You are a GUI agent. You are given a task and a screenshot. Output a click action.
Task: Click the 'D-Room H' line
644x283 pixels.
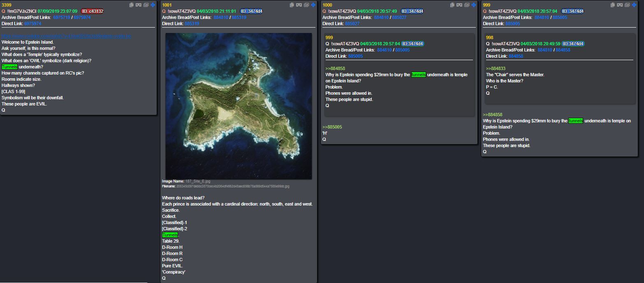tap(172, 247)
